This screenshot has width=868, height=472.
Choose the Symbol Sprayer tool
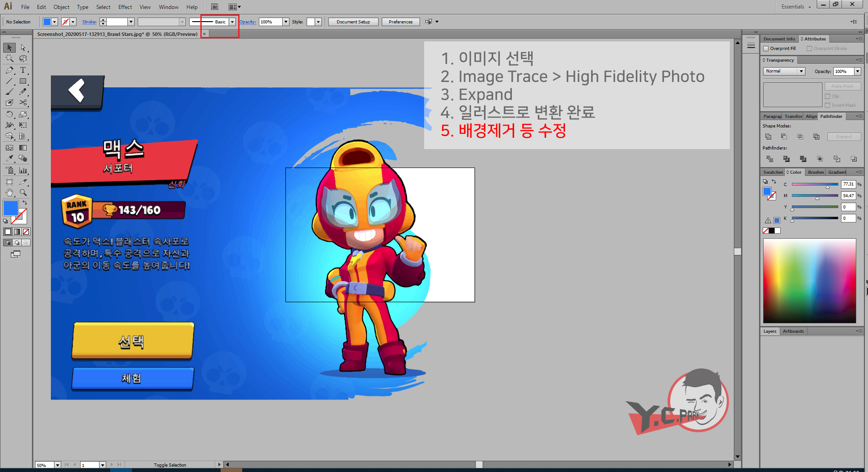9,171
